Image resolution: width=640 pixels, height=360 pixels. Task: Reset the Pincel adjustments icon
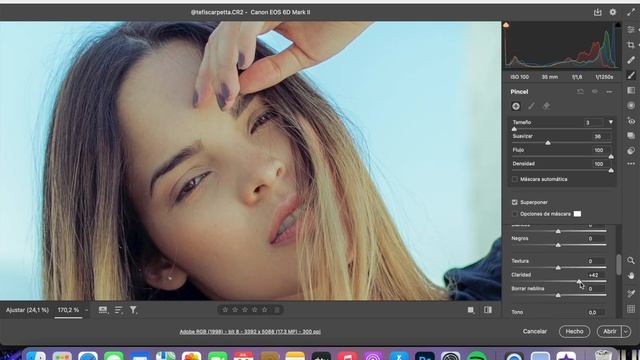(580, 92)
